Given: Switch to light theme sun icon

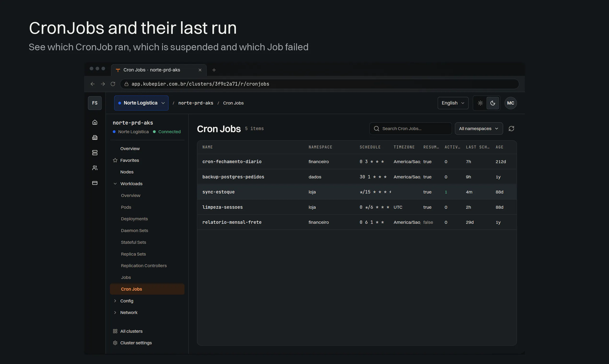Looking at the screenshot, I should click(x=480, y=103).
